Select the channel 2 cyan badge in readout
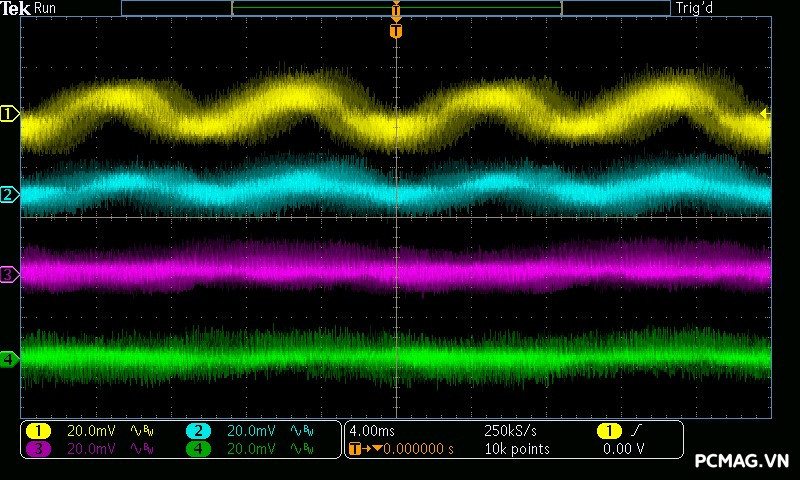The width and height of the screenshot is (800, 480). (x=198, y=431)
